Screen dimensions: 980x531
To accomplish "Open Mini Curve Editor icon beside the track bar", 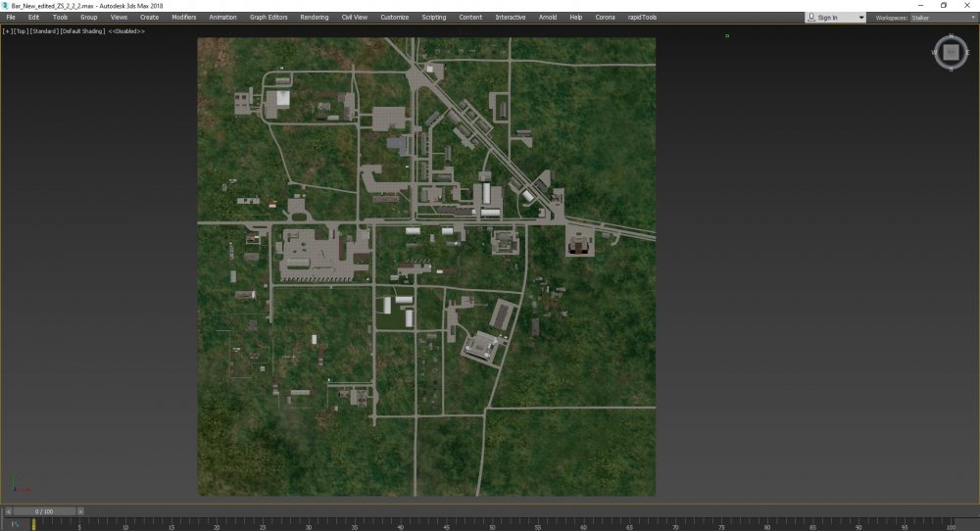I will (x=15, y=525).
